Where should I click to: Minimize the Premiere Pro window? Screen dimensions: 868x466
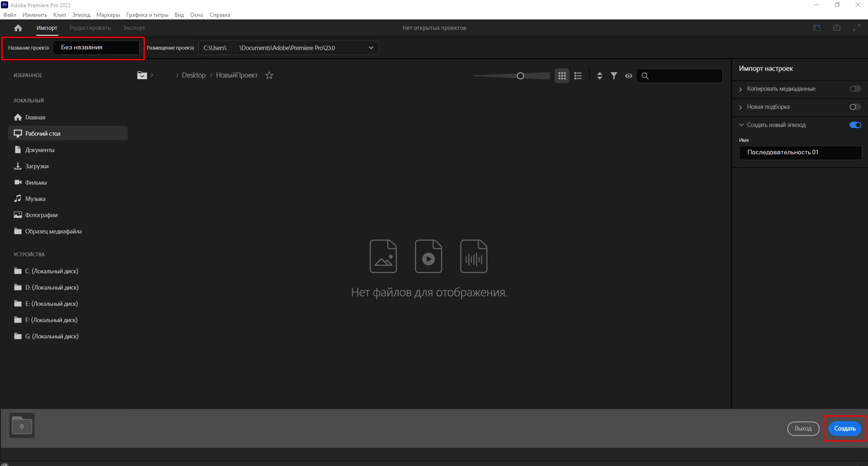[x=817, y=5]
